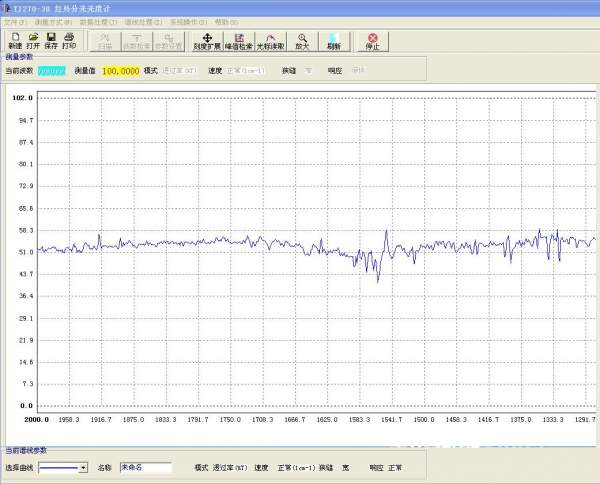The image size is (600, 484).
Task: Refresh the plot with the 刷新 icon
Action: (x=333, y=41)
